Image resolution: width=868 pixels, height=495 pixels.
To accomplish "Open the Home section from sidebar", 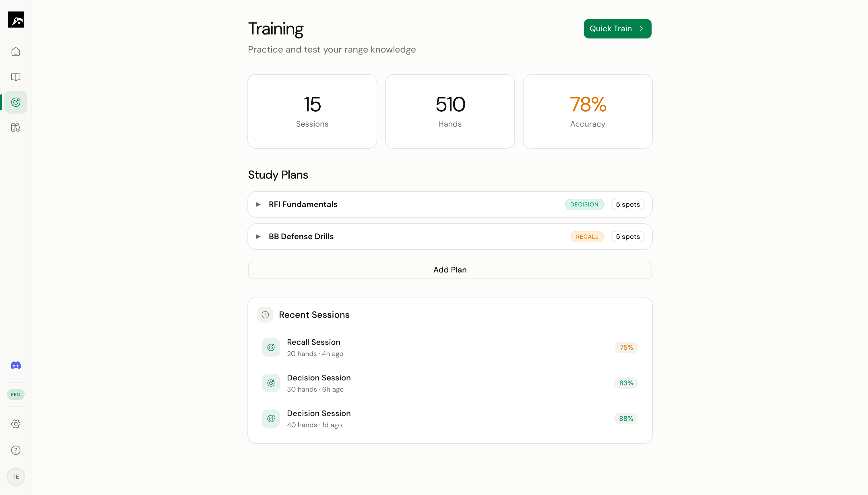I will click(15, 52).
